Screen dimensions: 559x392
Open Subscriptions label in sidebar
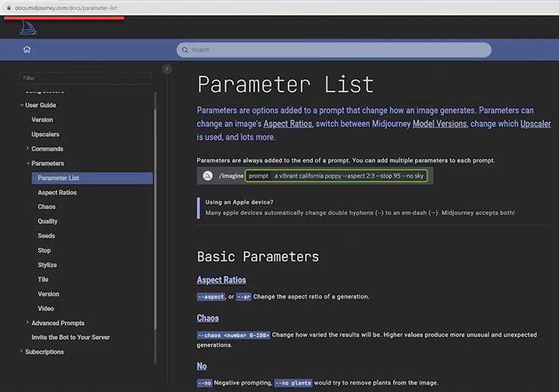pos(44,352)
